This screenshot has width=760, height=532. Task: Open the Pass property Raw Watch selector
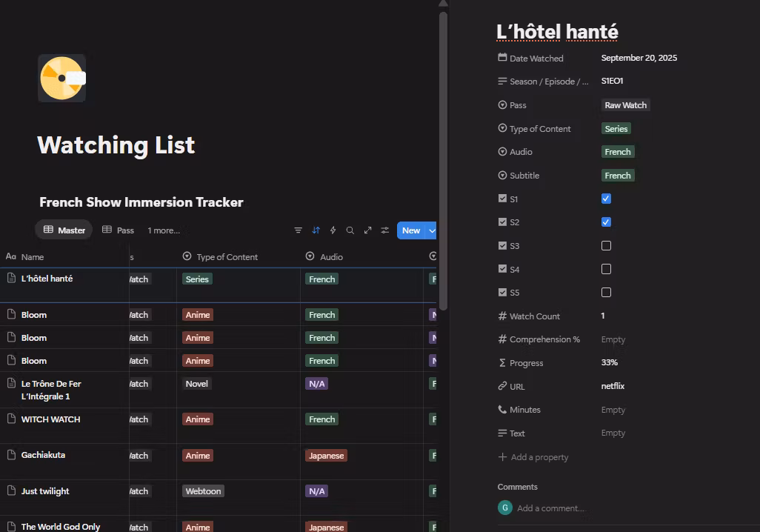625,105
